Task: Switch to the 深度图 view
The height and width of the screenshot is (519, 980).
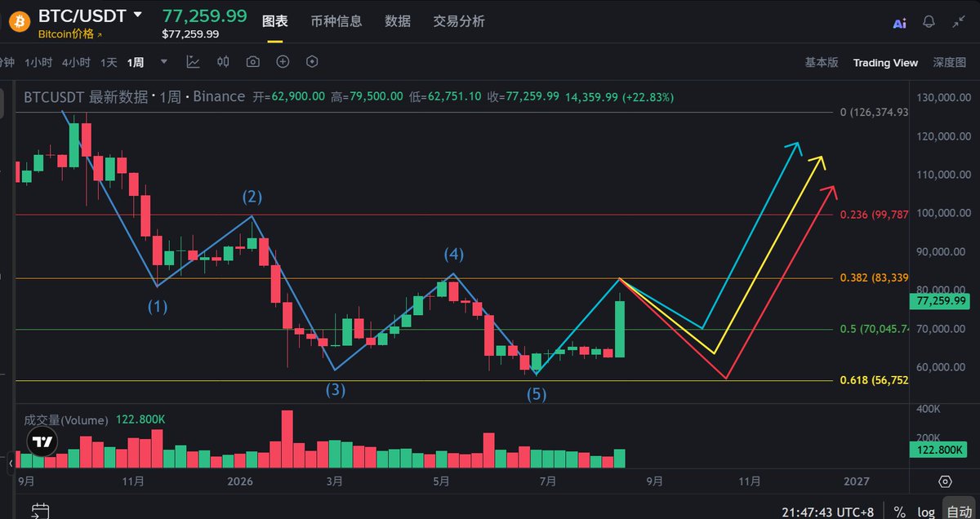Action: (x=950, y=62)
